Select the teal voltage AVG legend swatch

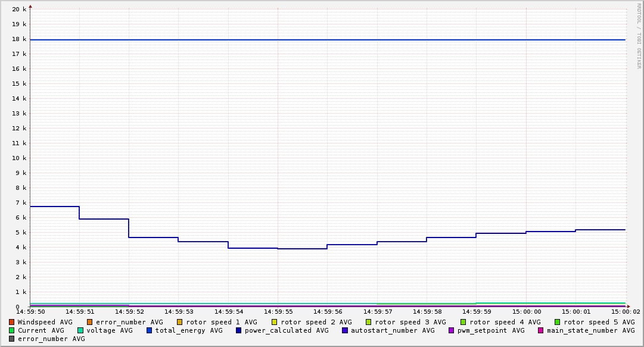tap(80, 330)
